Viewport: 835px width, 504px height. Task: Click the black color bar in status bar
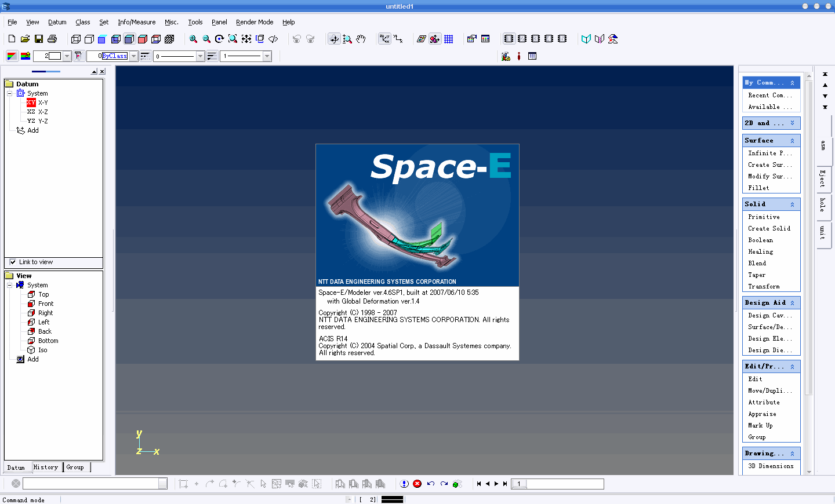click(x=392, y=499)
